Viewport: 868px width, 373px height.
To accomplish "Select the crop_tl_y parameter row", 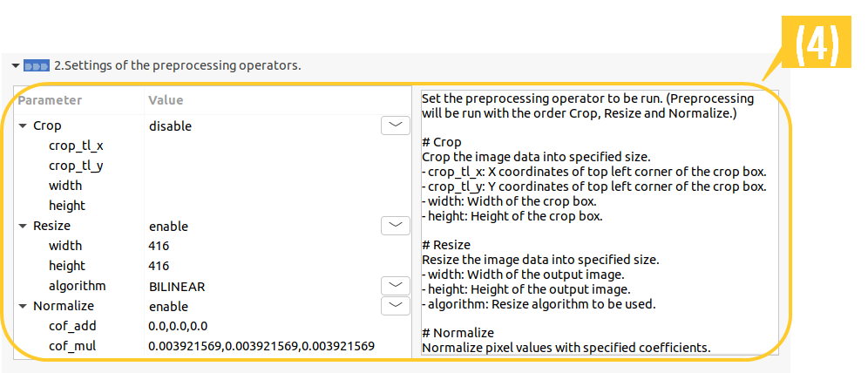I will click(76, 166).
